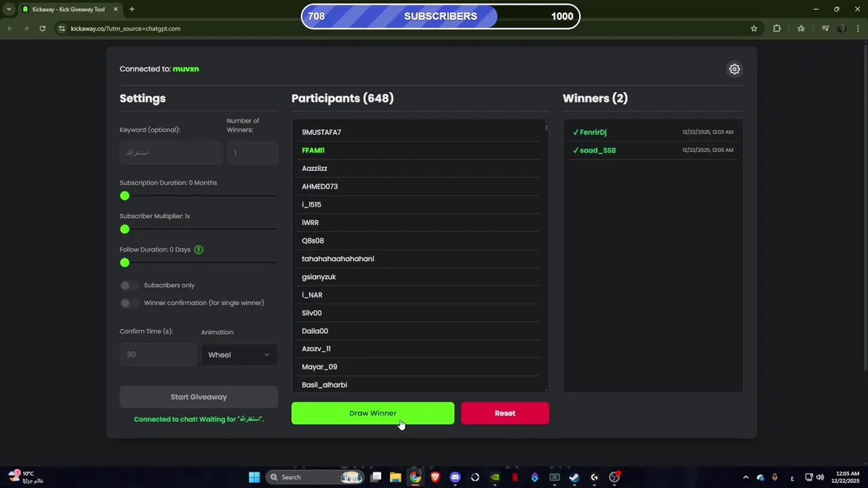The width and height of the screenshot is (868, 488).
Task: Open the Chrome three-dot menu
Action: pos(858,28)
